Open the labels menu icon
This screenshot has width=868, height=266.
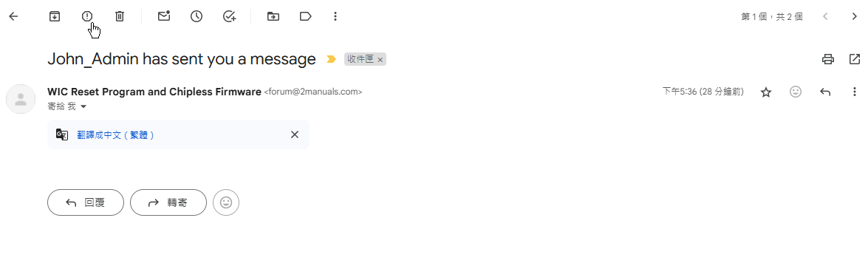click(306, 16)
